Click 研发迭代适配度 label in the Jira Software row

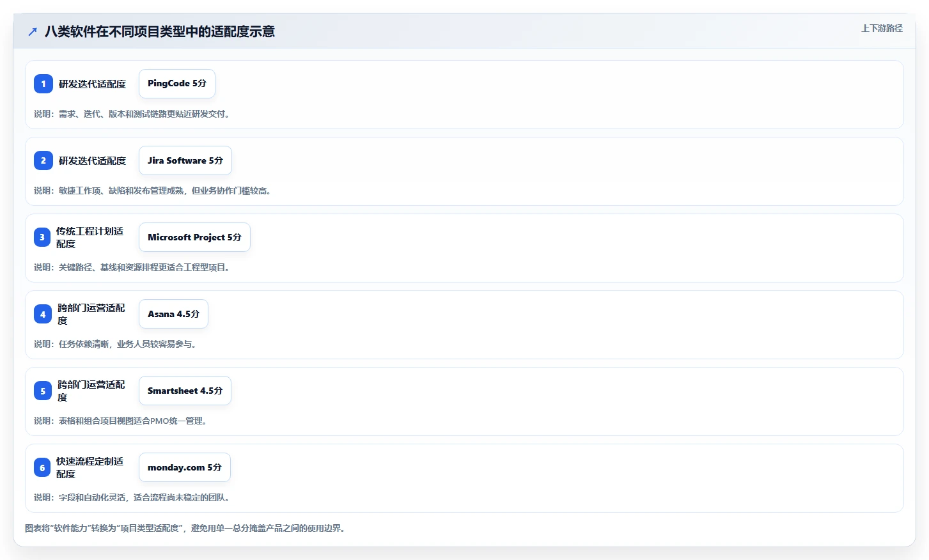[x=92, y=160]
